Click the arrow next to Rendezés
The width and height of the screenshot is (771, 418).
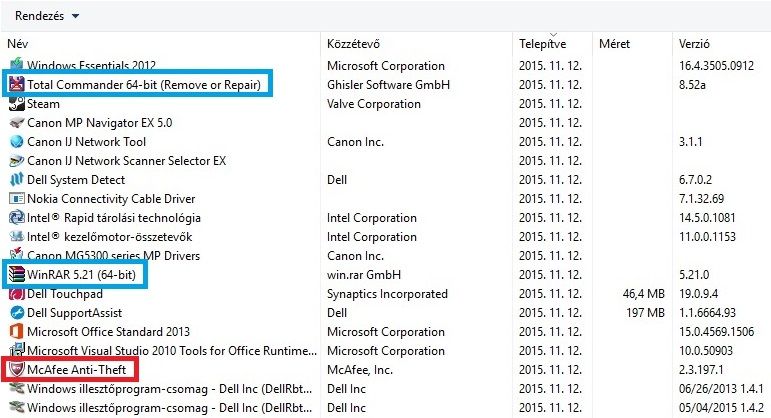point(75,16)
